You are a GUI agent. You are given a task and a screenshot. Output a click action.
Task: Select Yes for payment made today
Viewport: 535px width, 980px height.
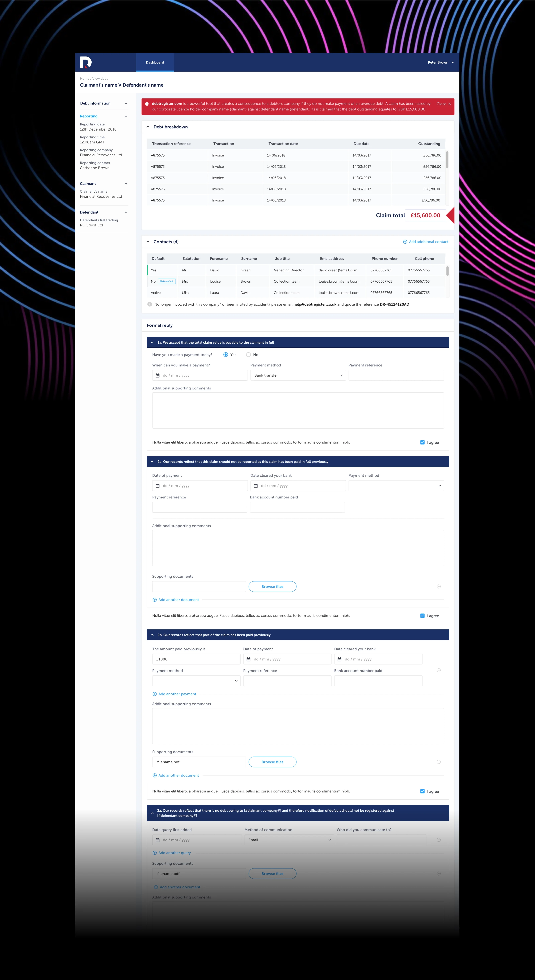226,355
